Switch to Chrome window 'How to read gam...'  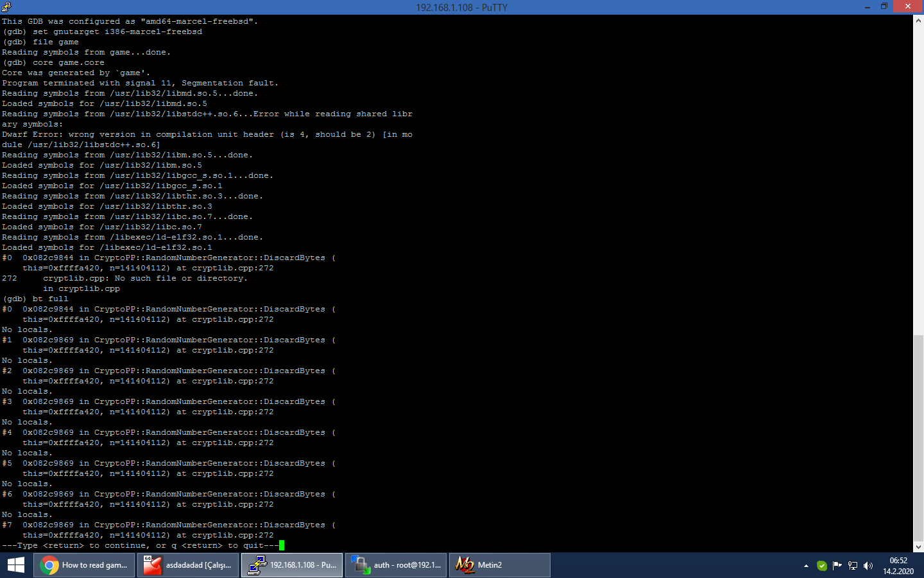(x=84, y=565)
